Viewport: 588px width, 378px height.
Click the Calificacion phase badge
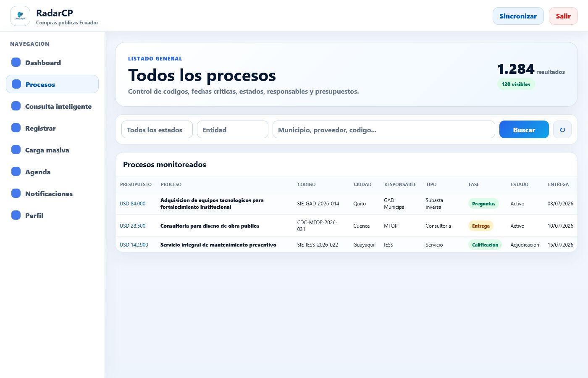coord(485,245)
